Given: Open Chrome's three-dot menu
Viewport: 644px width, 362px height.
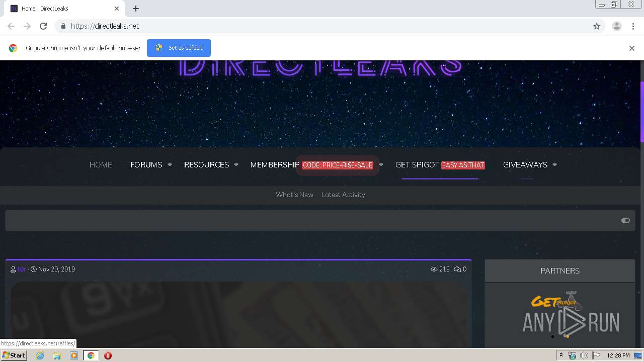Looking at the screenshot, I should 633,26.
